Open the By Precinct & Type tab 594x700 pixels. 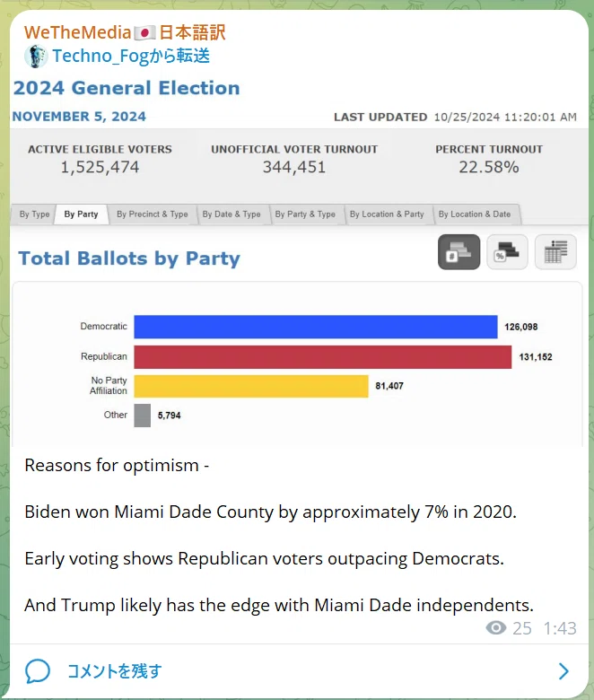(153, 214)
